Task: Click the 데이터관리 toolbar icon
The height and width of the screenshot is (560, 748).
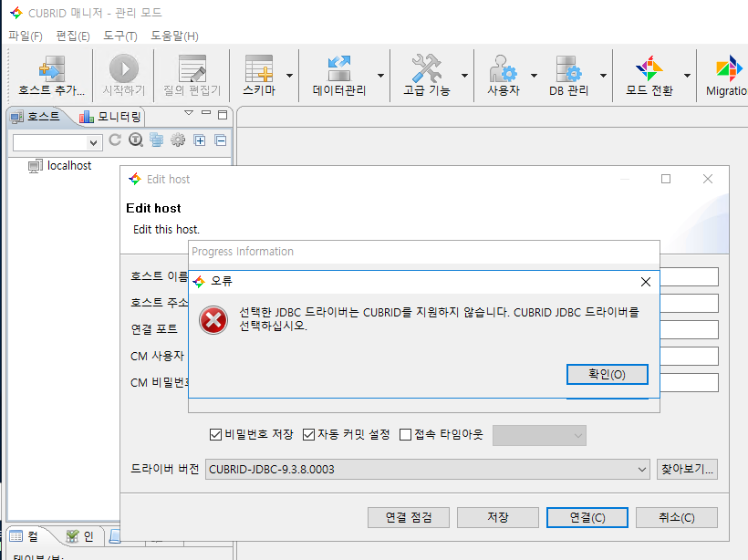Action: (339, 68)
